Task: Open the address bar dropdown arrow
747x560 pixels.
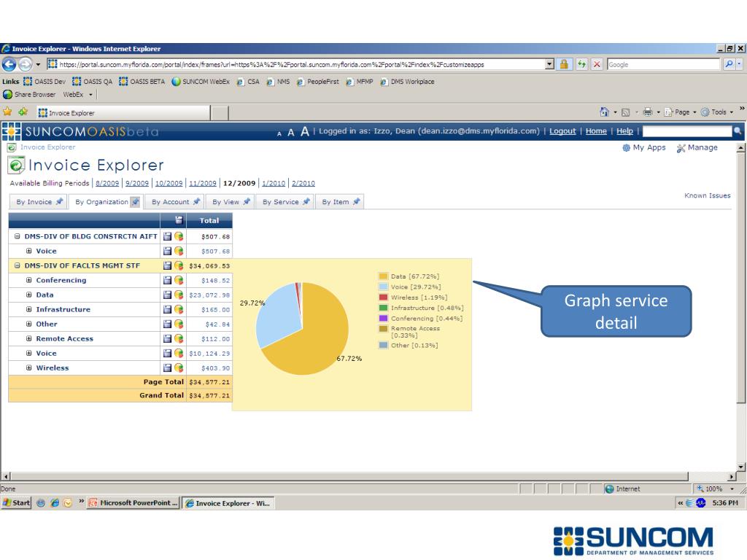Action: [x=549, y=64]
